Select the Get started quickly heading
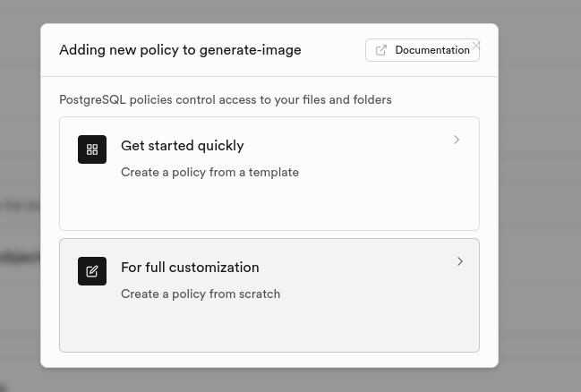581x392 pixels. click(x=182, y=146)
